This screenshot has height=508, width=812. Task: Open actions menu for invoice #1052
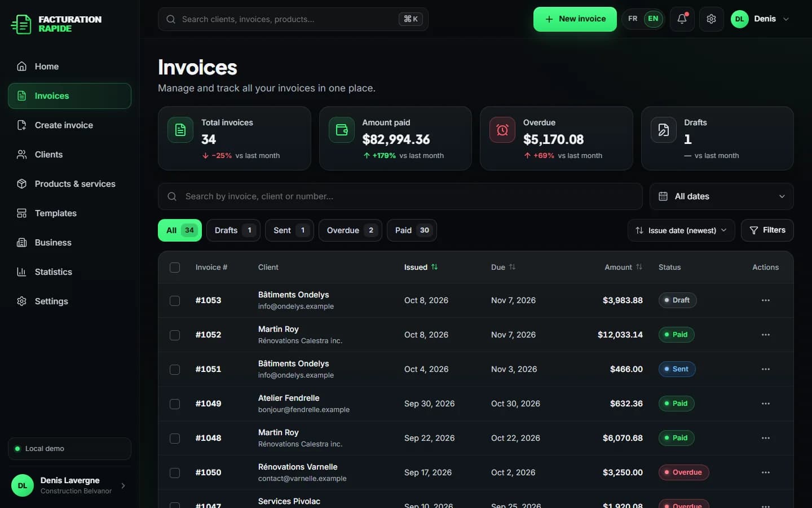[765, 335]
